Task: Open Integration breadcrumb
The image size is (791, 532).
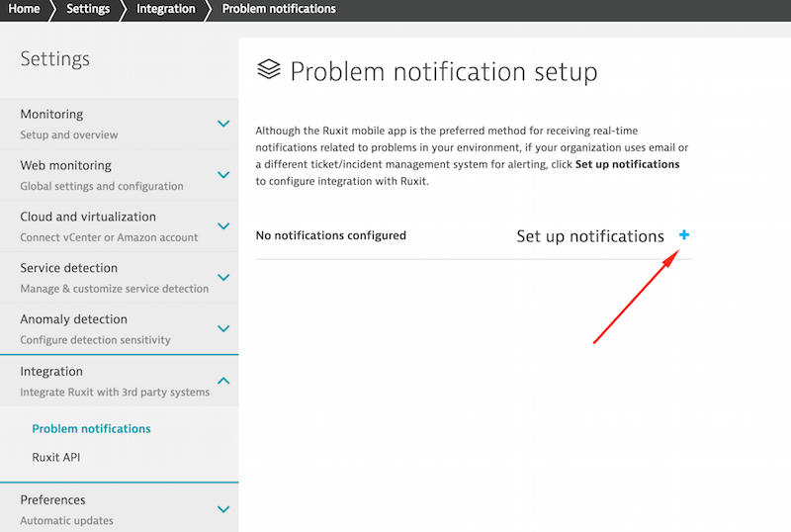Action: click(165, 9)
